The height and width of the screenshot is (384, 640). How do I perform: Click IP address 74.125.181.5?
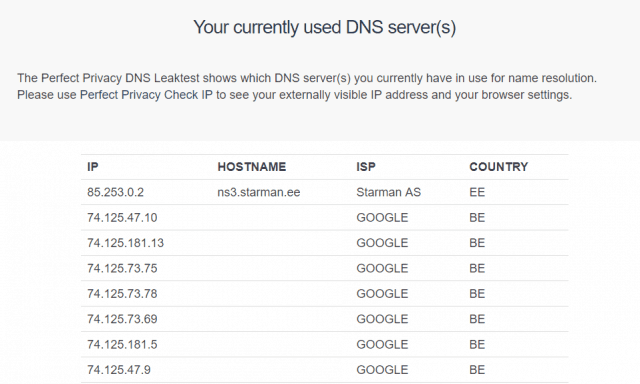(x=122, y=344)
